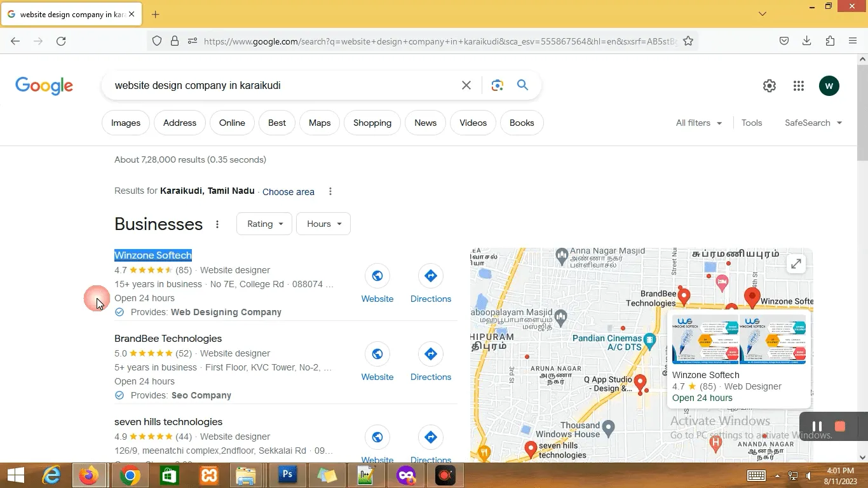
Task: Select the Online filter chip
Action: tap(232, 123)
